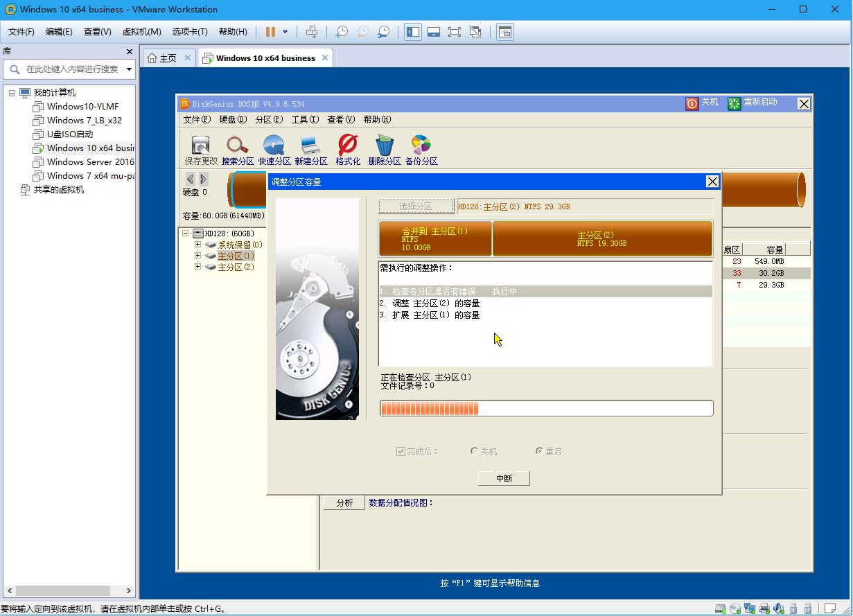This screenshot has height=616, width=853.
Task: Click the 新建分区 (new partition) icon
Action: tap(312, 148)
